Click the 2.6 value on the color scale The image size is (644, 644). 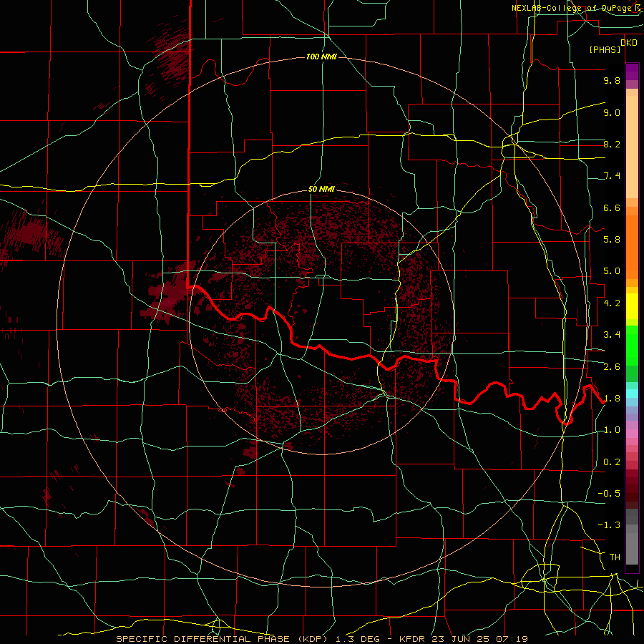tap(612, 367)
